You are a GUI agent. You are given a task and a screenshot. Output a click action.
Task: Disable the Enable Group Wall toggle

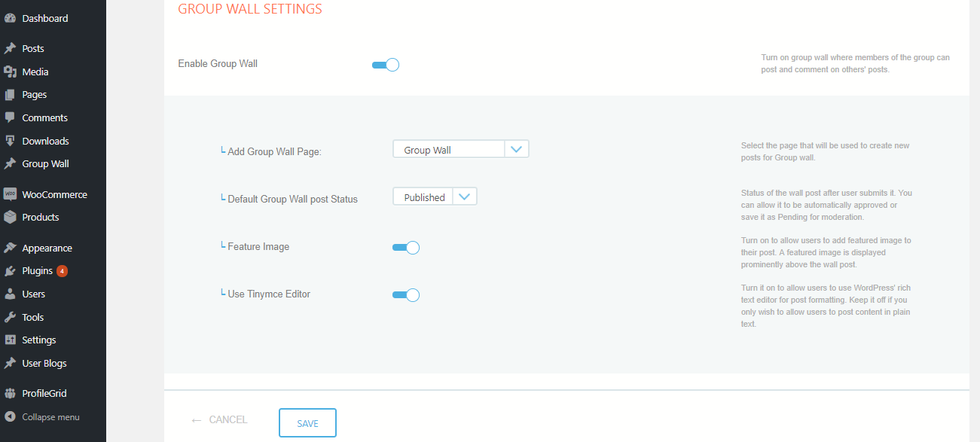coord(385,65)
